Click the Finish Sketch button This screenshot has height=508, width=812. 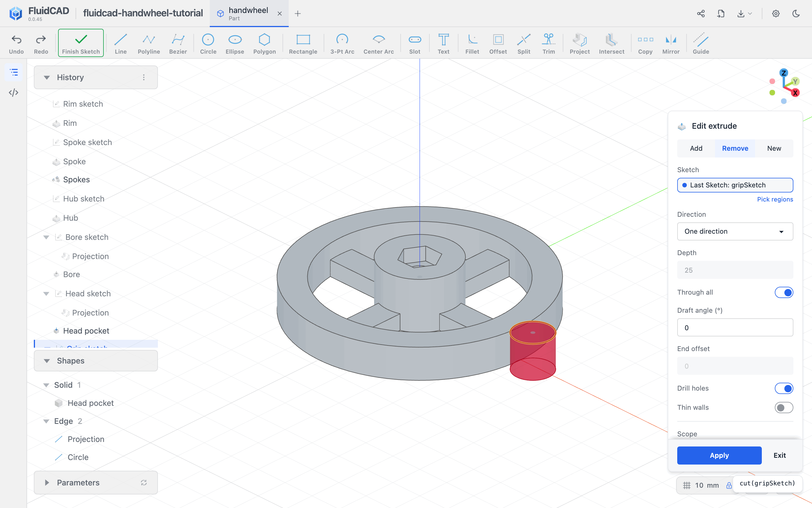pyautogui.click(x=81, y=43)
